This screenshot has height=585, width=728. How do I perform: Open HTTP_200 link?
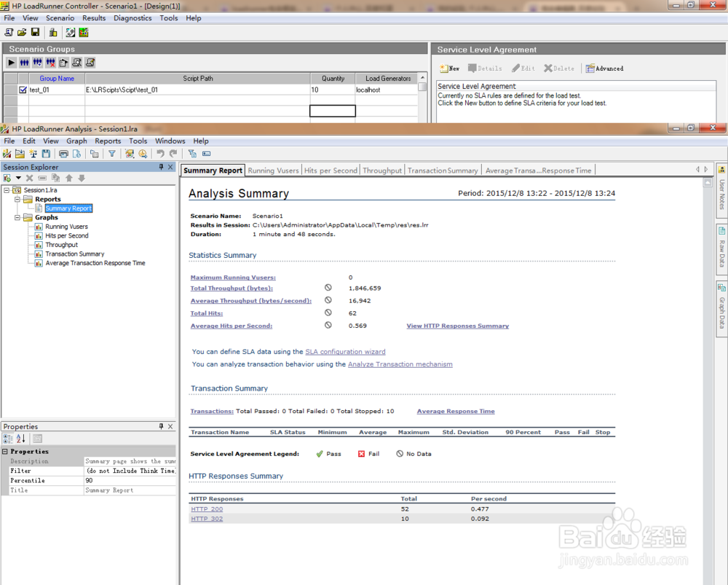coord(207,509)
